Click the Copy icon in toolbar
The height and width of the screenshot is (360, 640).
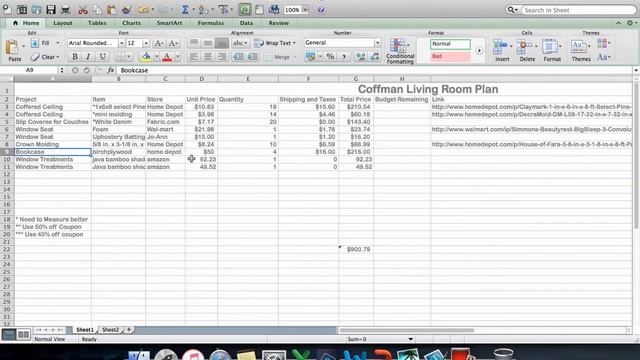[97, 9]
